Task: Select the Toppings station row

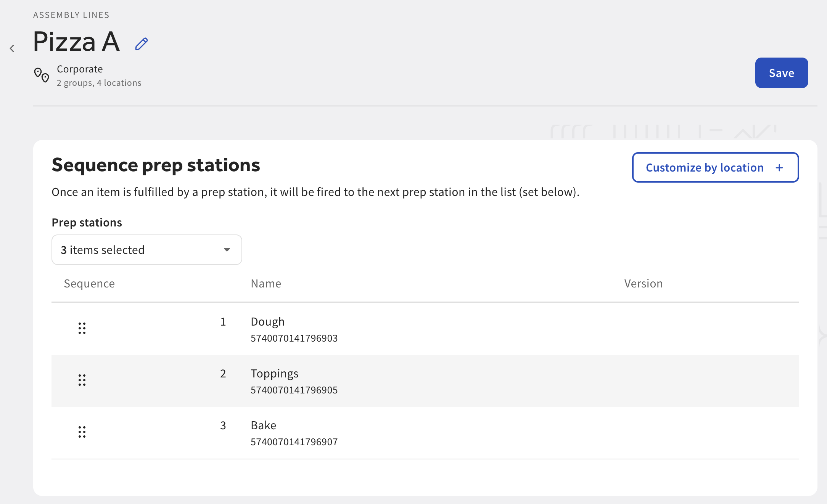Action: coord(425,381)
